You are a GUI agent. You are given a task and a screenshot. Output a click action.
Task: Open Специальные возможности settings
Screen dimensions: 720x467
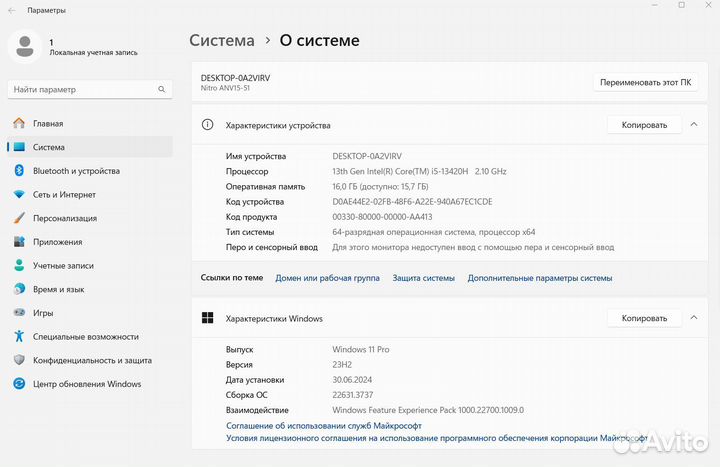coord(90,336)
